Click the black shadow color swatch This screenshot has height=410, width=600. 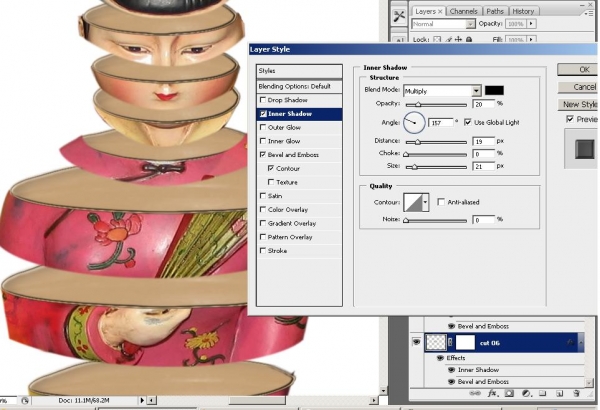click(x=494, y=90)
